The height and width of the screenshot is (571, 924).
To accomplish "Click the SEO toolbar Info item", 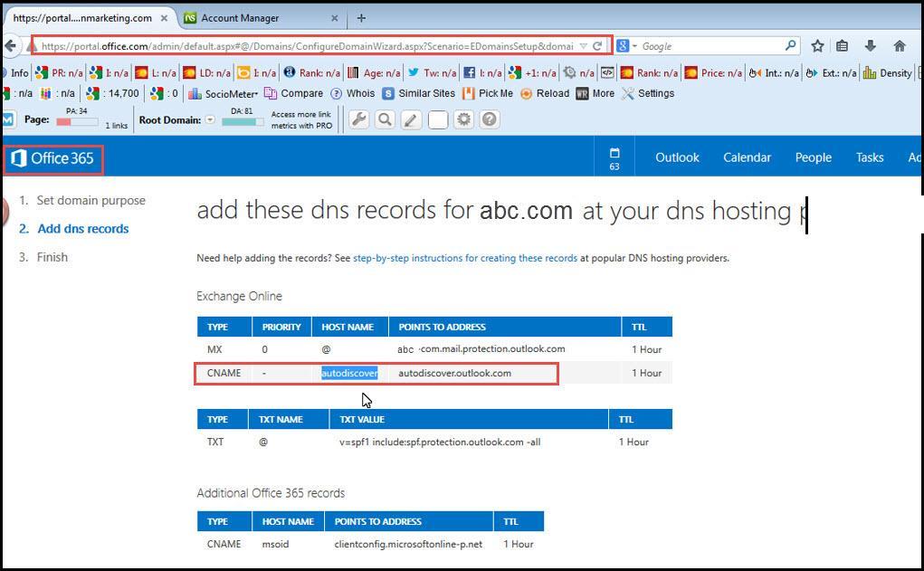I will click(x=16, y=73).
